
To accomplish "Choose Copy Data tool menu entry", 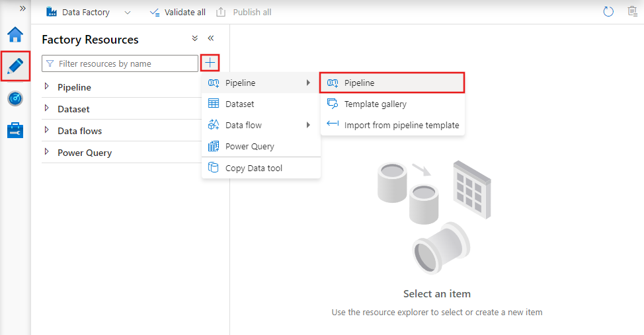I will 261,168.
